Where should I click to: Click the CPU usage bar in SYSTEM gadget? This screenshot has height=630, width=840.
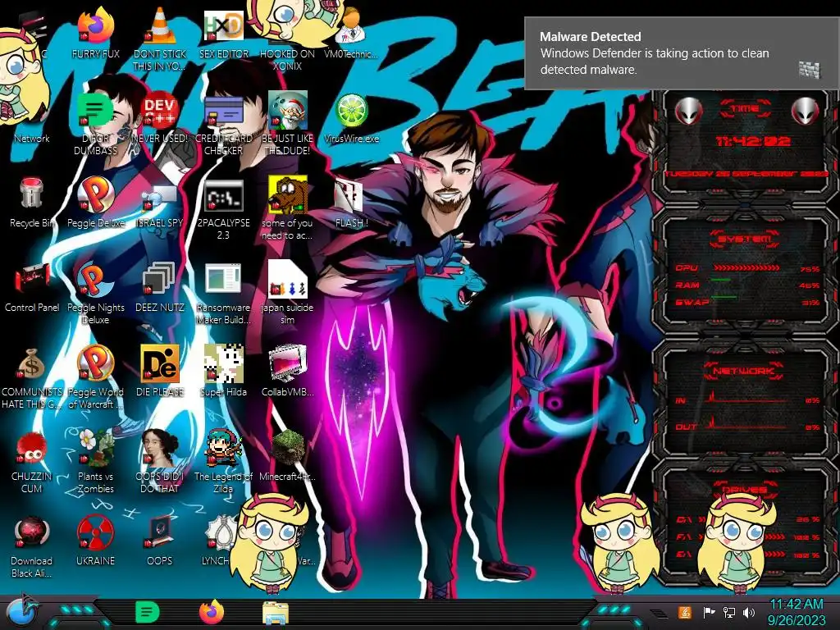click(746, 267)
